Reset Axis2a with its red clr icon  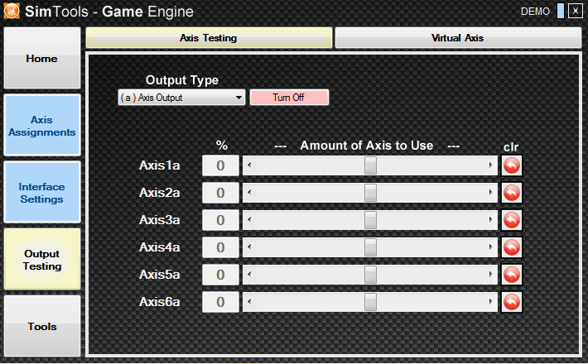pyautogui.click(x=512, y=193)
